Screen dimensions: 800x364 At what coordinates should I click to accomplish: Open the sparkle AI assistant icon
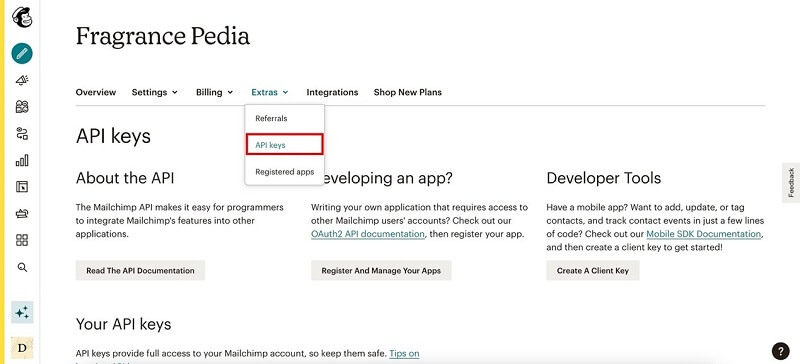click(22, 312)
